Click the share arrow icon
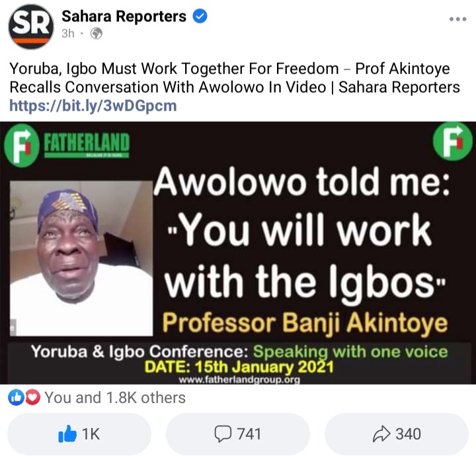This screenshot has width=476, height=456. pyautogui.click(x=381, y=433)
